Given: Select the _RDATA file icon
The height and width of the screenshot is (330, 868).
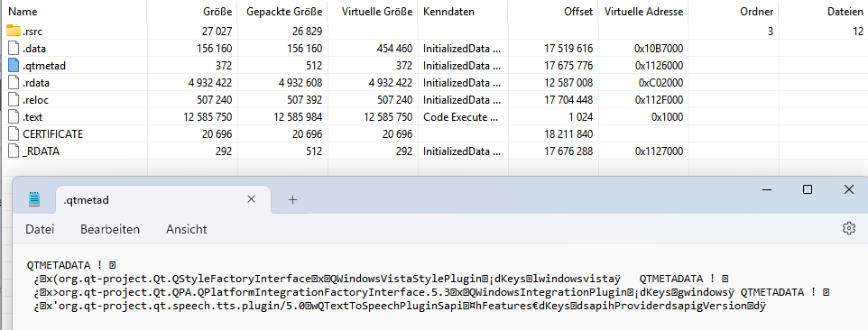Looking at the screenshot, I should coord(14,151).
